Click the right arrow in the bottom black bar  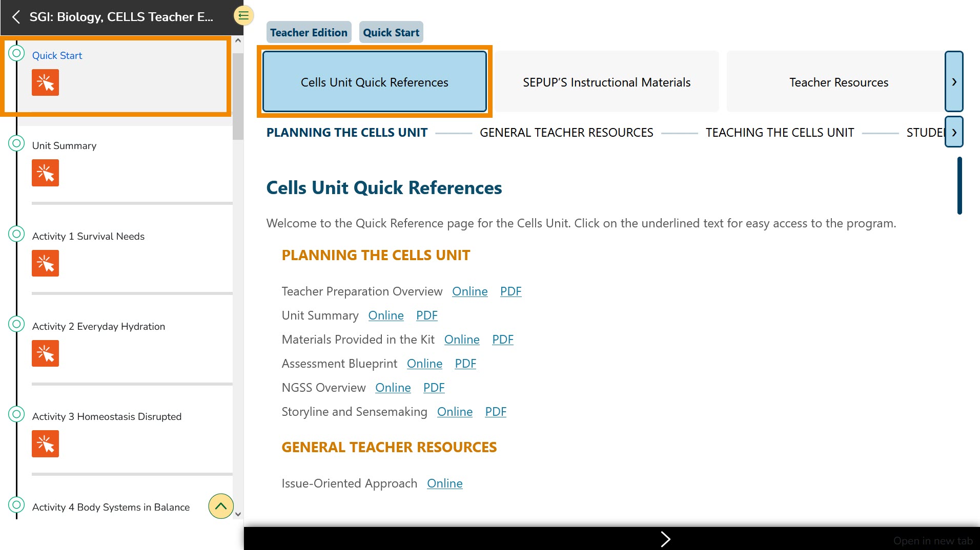(665, 539)
